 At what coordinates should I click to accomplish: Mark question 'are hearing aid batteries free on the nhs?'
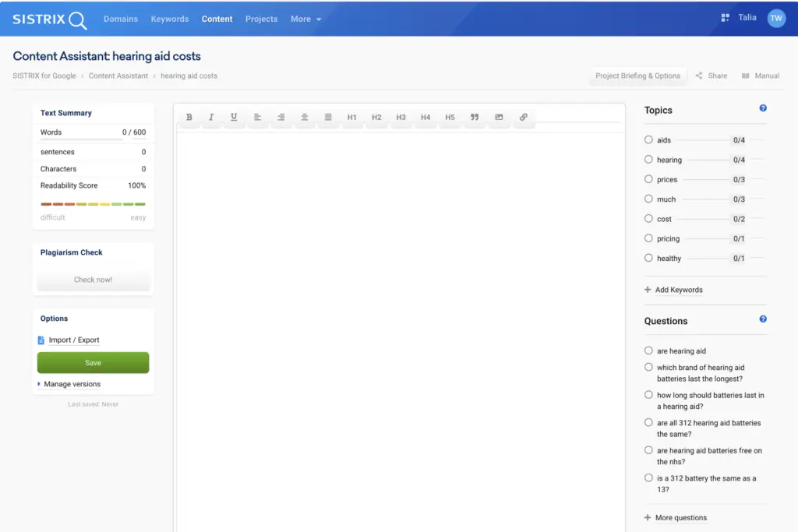tap(648, 450)
